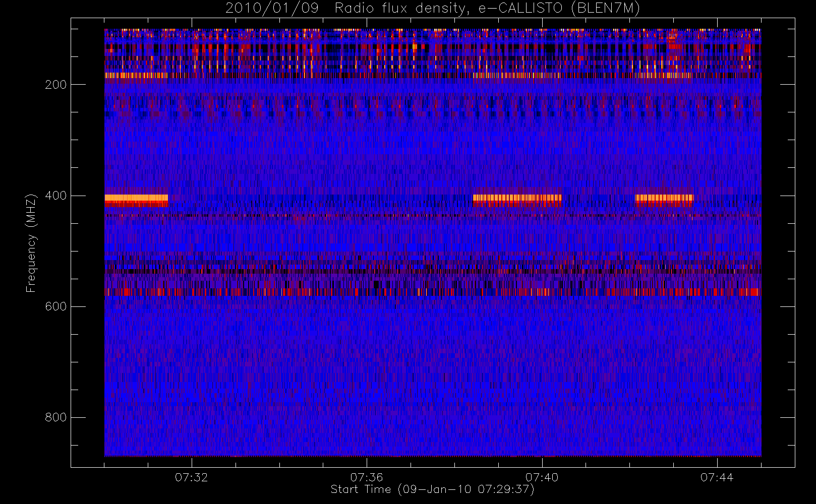816x504 pixels.
Task: Click the 600 frequency tick label
Action: point(55,306)
